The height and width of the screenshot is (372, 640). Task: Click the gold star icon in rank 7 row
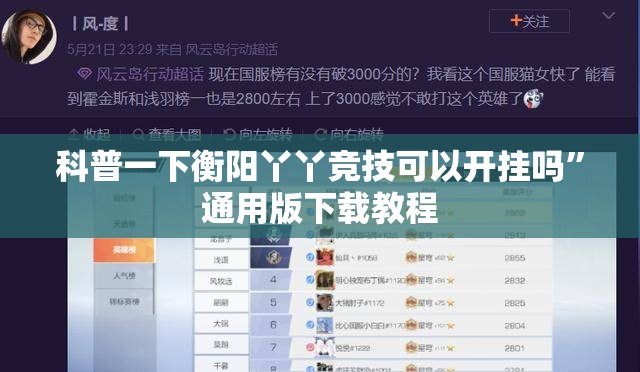tap(451, 348)
